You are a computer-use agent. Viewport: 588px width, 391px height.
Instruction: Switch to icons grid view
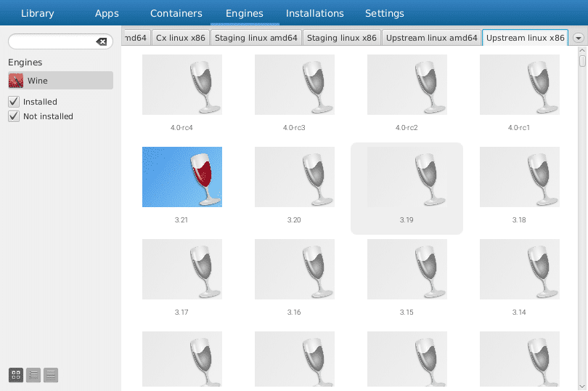[16, 375]
